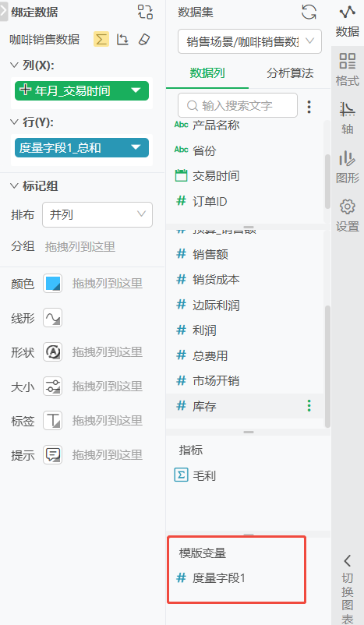Image resolution: width=364 pixels, height=625 pixels.
Task: Click the eraser clear bindings icon
Action: point(144,39)
